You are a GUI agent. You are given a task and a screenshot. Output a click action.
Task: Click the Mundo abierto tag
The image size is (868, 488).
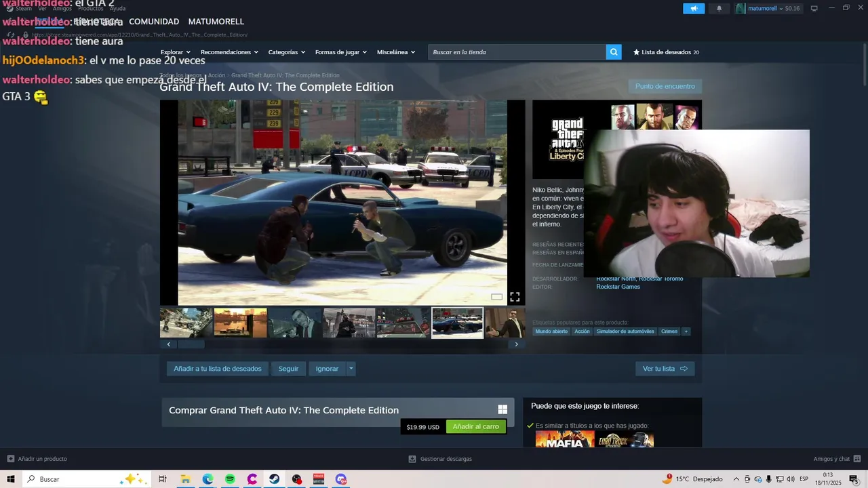tap(551, 331)
